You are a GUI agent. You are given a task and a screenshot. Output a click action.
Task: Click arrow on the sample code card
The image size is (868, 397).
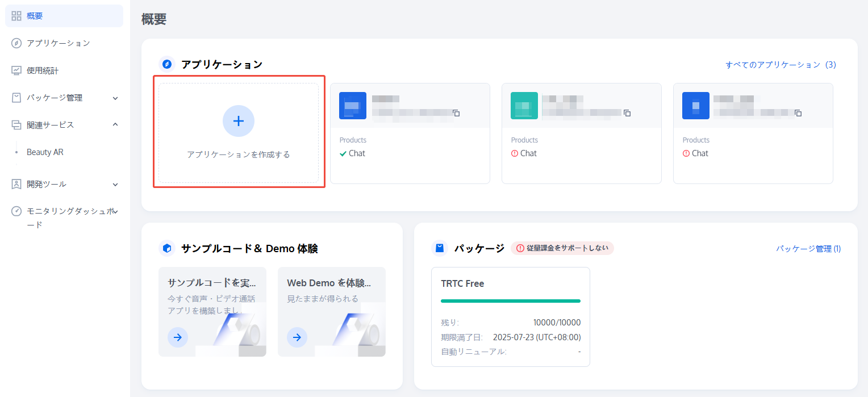click(x=178, y=337)
